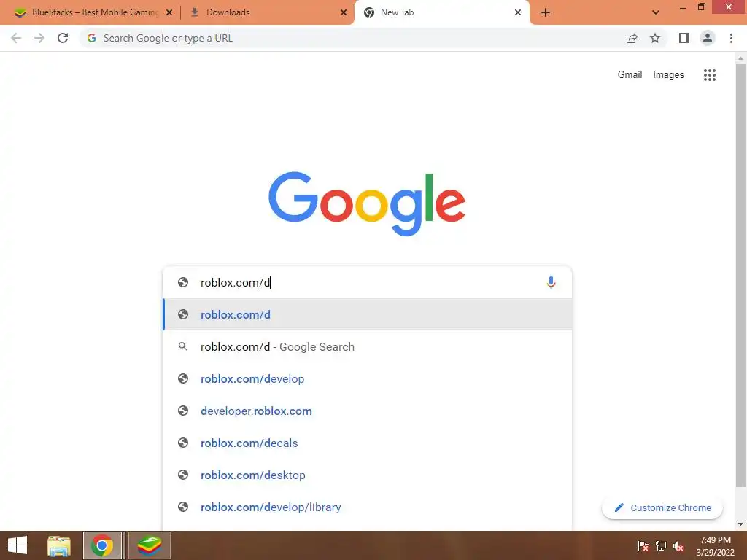Click the scrollbar down arrow
Viewport: 747px width, 560px height.
click(x=740, y=524)
